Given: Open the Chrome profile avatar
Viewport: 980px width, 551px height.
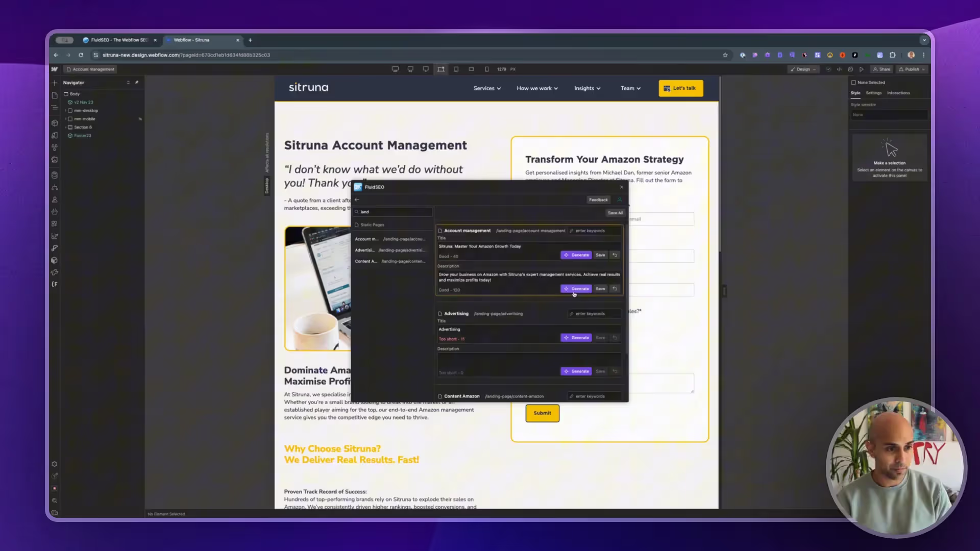Looking at the screenshot, I should [911, 55].
